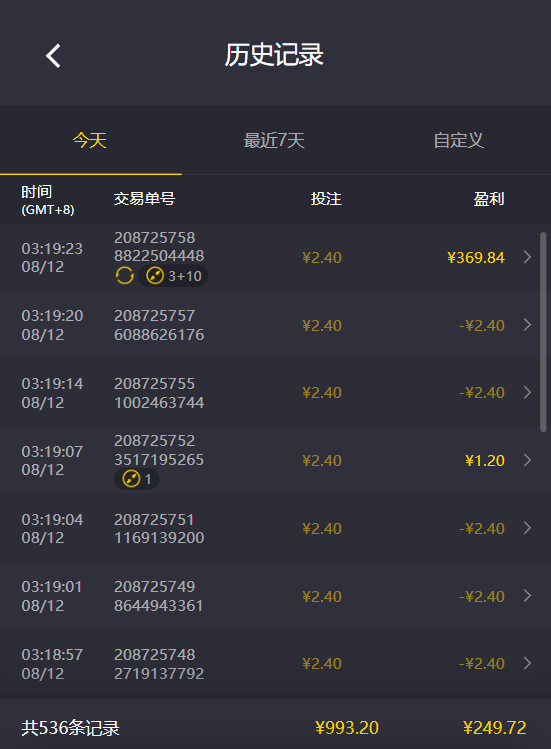Select transaction 208725757 6088626176
Screen dimensions: 551x749
(159, 325)
